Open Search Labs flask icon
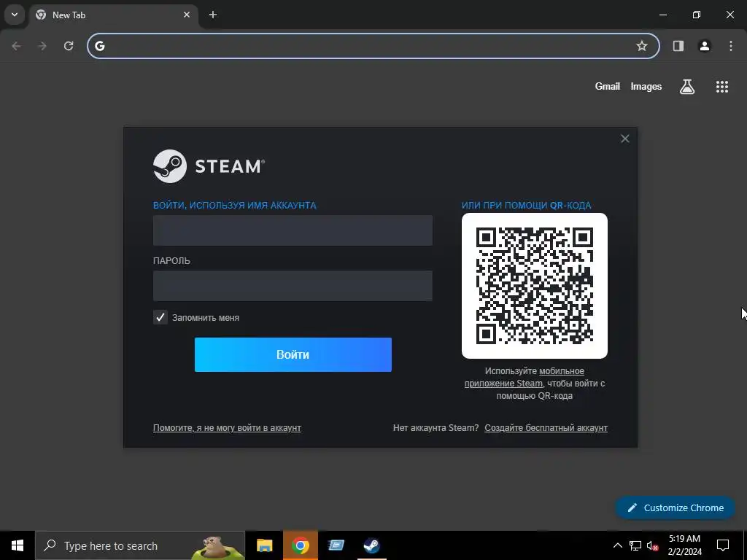 pyautogui.click(x=686, y=86)
